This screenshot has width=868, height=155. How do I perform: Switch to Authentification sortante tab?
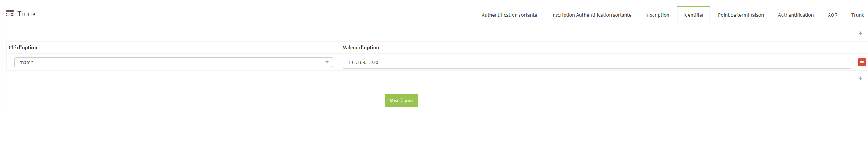click(509, 15)
